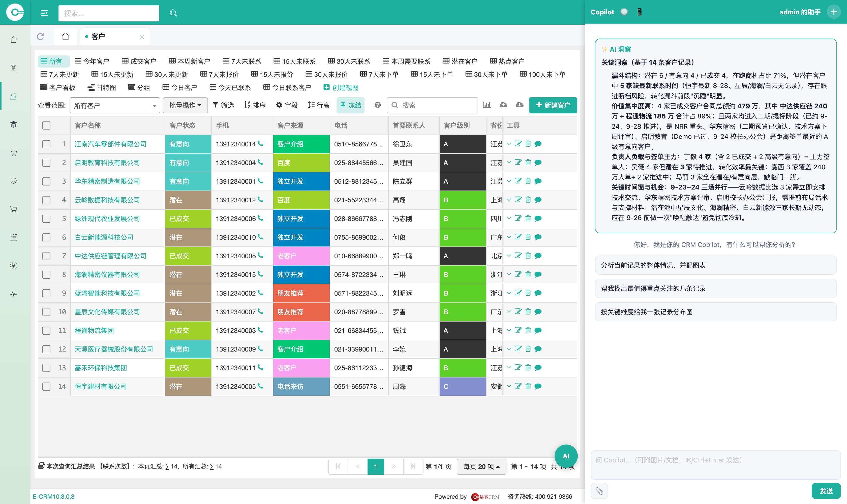Open the 潜在客户 view
847x504 pixels.
[x=460, y=61]
